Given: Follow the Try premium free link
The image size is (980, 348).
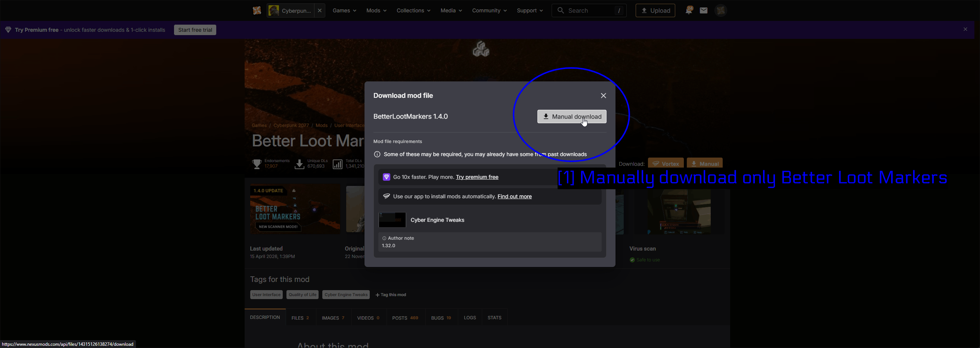Looking at the screenshot, I should (x=477, y=177).
